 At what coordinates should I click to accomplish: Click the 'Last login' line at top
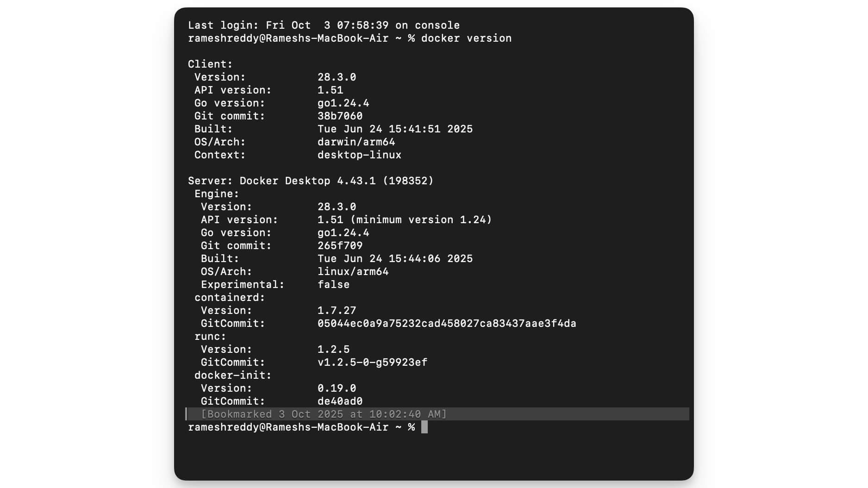[x=324, y=25]
